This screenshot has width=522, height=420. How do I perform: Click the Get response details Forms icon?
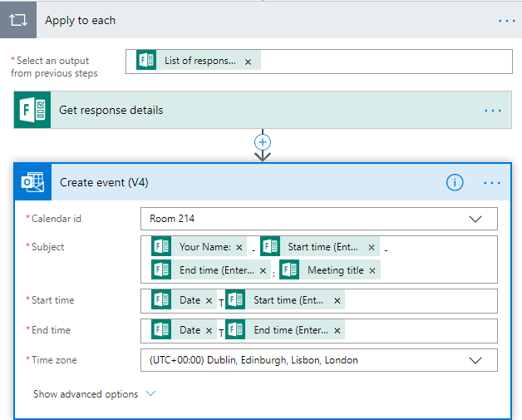(32, 110)
